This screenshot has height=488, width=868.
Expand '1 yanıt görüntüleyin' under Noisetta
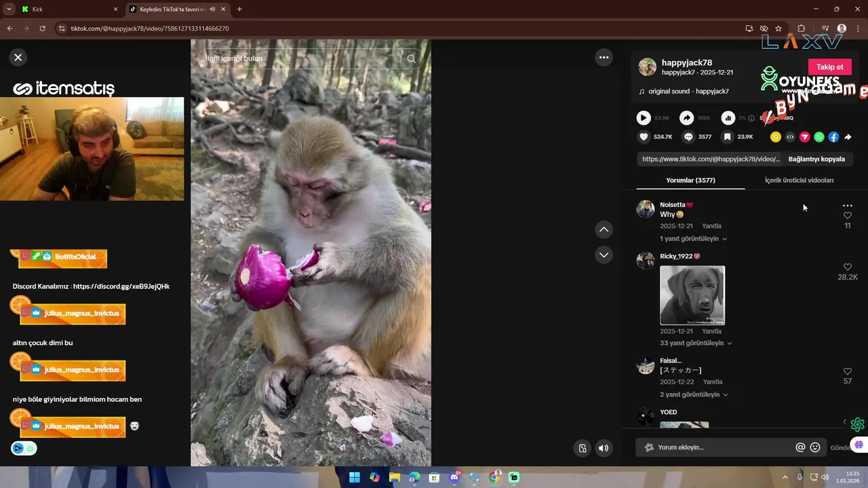693,239
